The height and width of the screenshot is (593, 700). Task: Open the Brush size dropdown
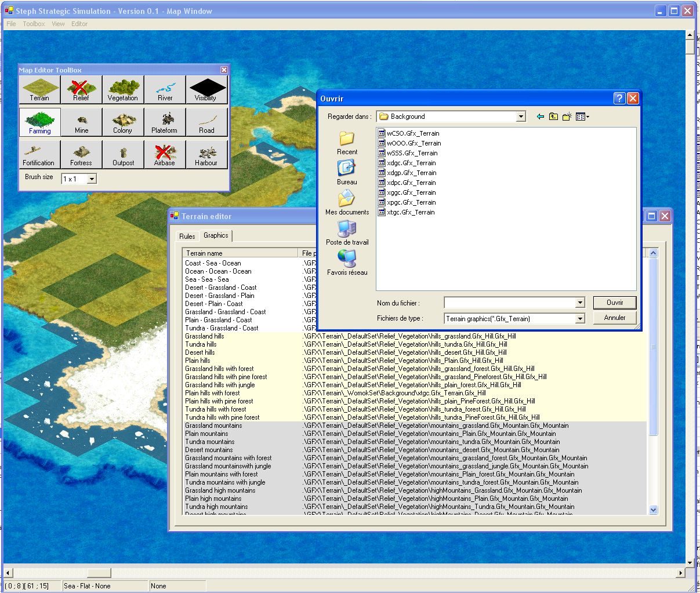point(92,179)
